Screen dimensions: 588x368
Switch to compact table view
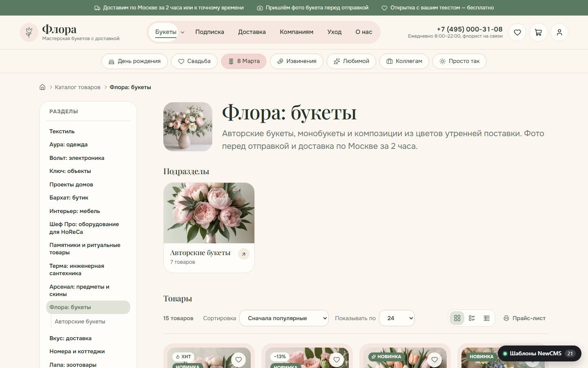click(x=487, y=318)
